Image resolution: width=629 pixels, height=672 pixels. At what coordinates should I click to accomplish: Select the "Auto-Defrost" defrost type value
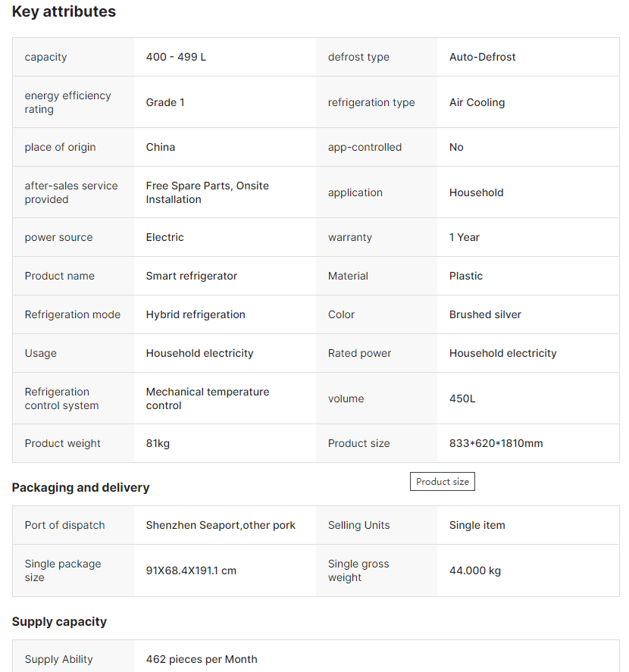tap(482, 57)
